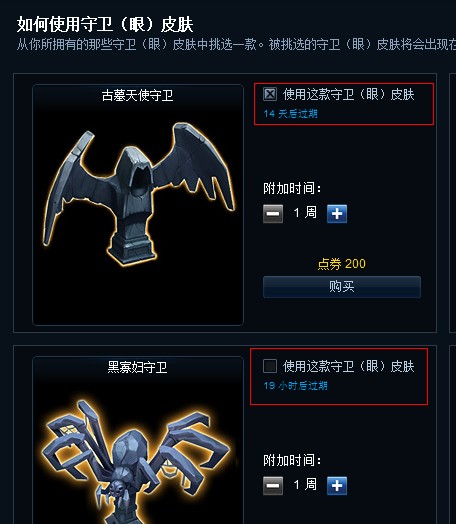Screen dimensions: 456x524
Task: Click minus button under 黑寡妇守卫 附加时间
Action: click(x=273, y=486)
